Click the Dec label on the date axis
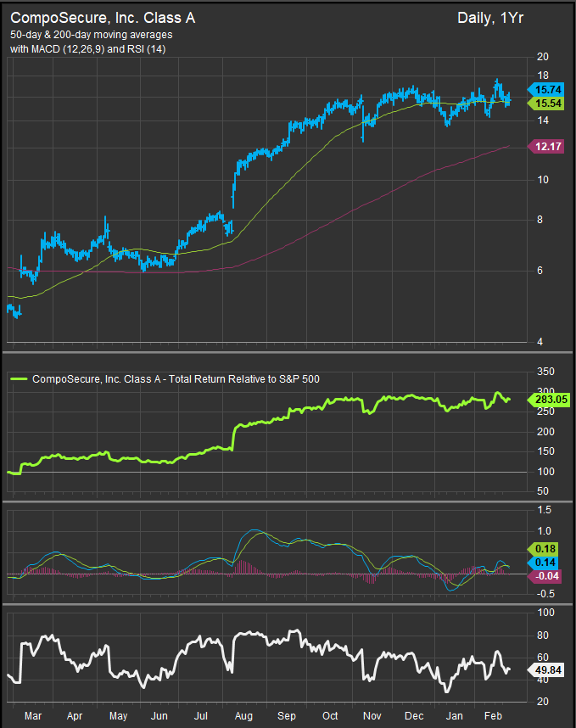The width and height of the screenshot is (576, 728). (414, 716)
